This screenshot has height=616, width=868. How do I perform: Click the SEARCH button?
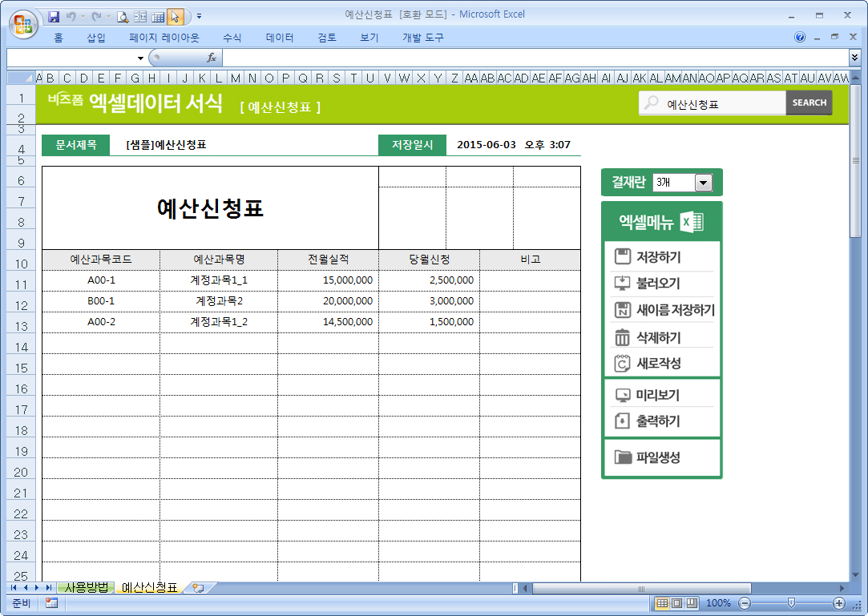click(x=809, y=103)
